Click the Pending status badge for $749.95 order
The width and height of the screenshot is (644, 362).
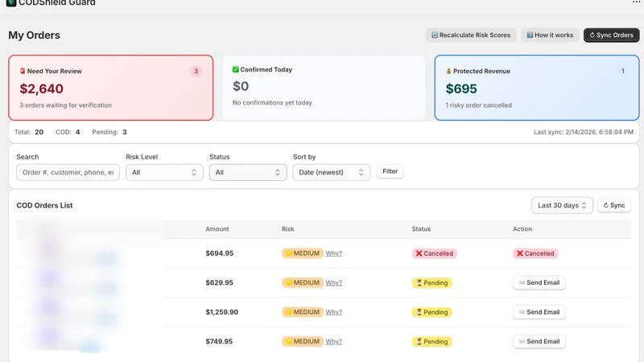[431, 341]
